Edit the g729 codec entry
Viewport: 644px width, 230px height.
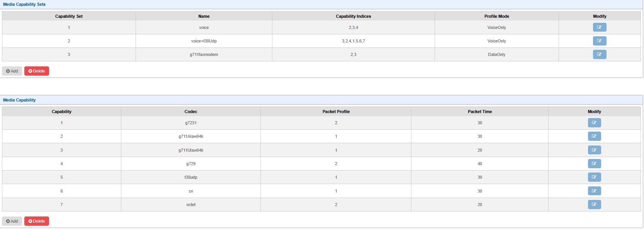(594, 164)
